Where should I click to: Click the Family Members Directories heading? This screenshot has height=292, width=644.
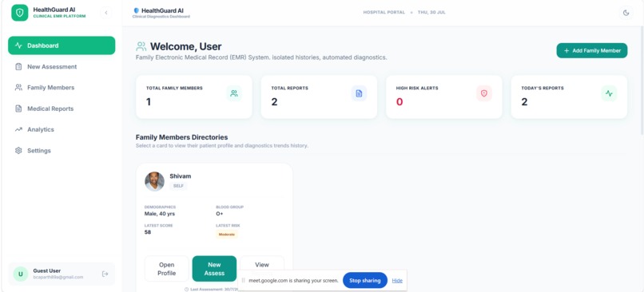click(182, 137)
